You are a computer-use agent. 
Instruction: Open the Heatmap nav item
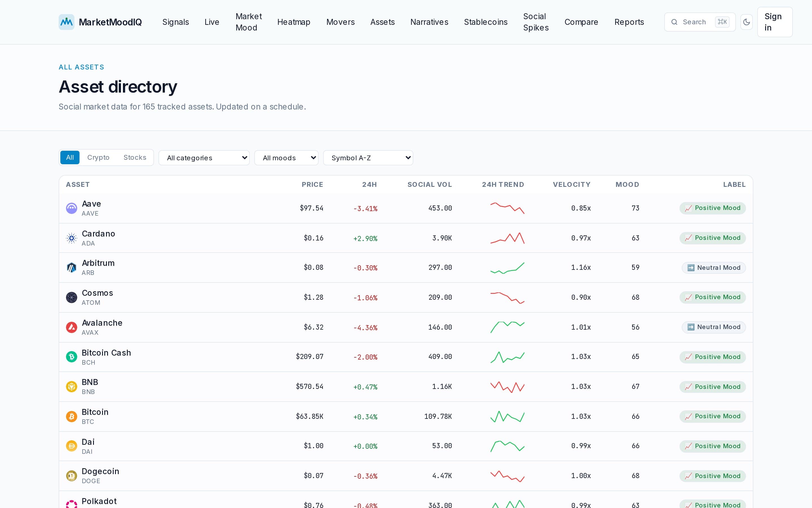(294, 22)
